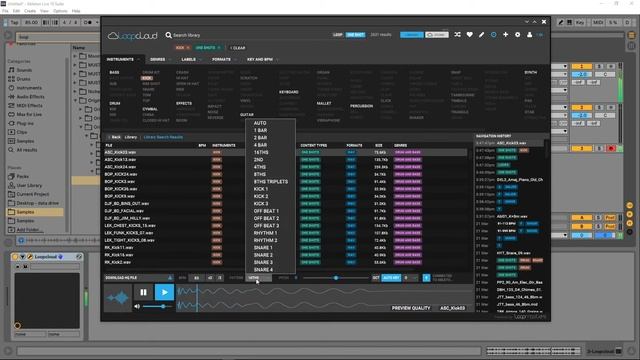Open favorites with the heart icon
640x360 pixels.
[469, 35]
